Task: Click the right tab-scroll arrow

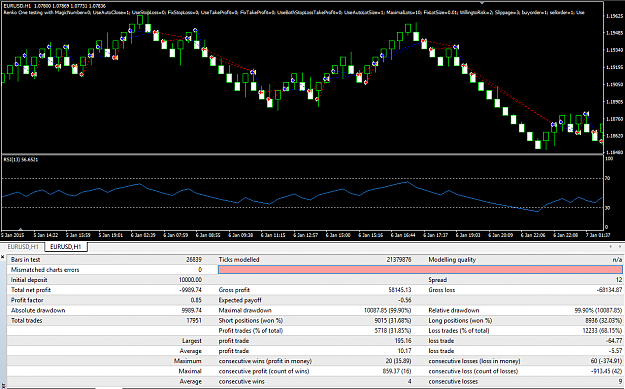Action: coord(620,247)
